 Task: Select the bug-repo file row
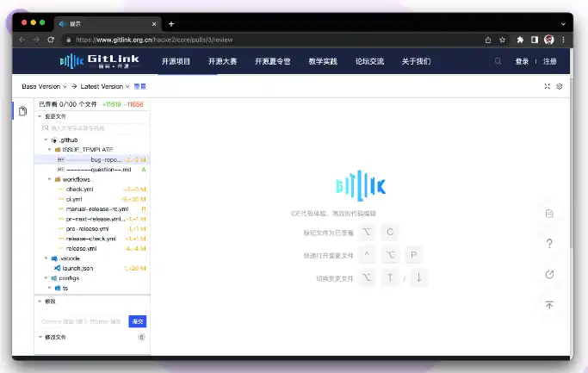coord(92,159)
